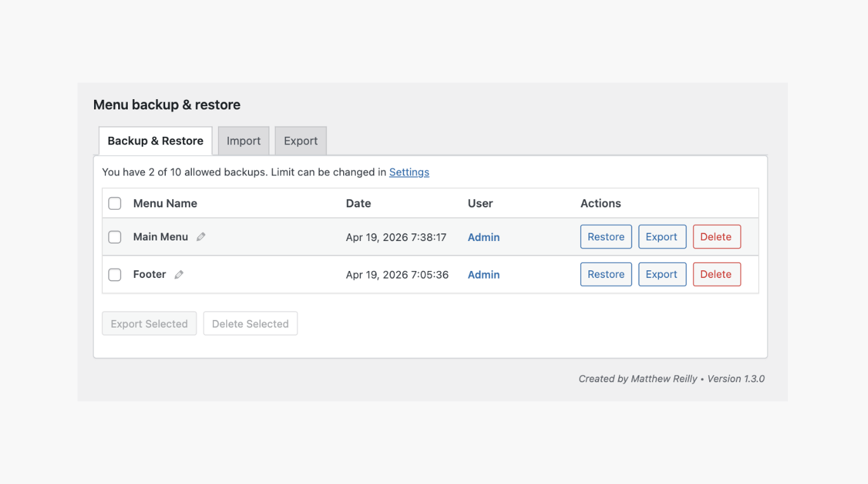Restore the Footer backup

pos(606,274)
